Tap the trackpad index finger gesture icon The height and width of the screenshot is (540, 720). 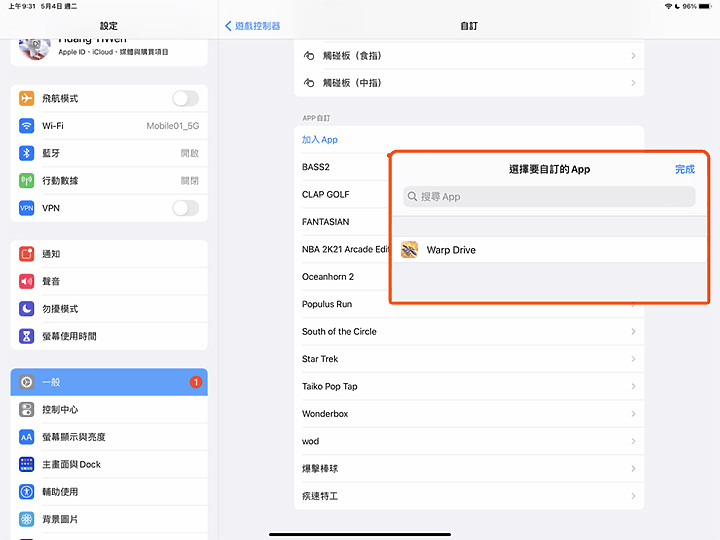click(309, 56)
